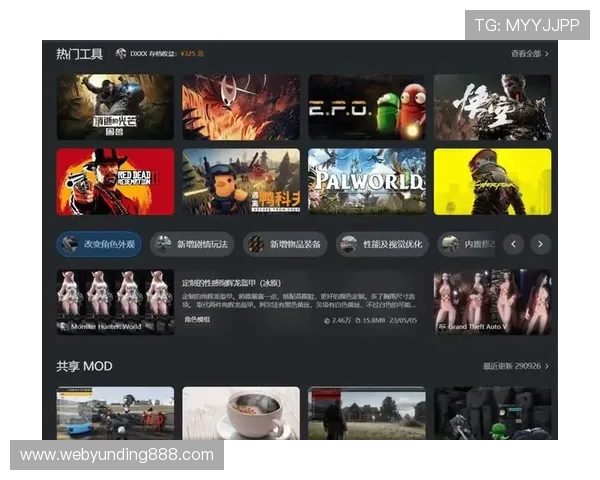Open the Palworld game tile
The image size is (600, 480).
coord(367,181)
